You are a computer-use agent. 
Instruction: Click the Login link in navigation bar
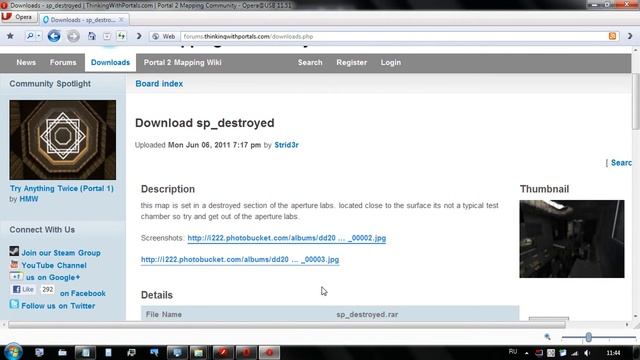point(391,62)
